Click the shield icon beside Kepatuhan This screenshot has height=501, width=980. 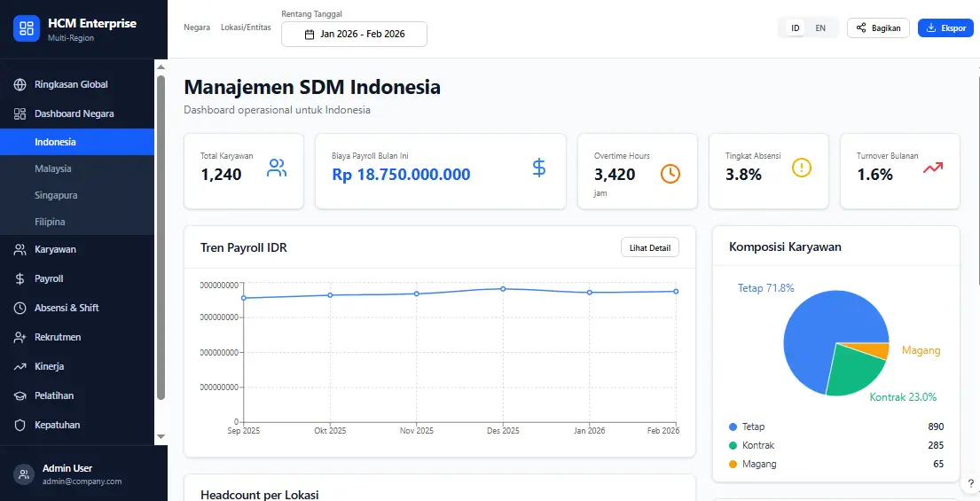pos(20,426)
